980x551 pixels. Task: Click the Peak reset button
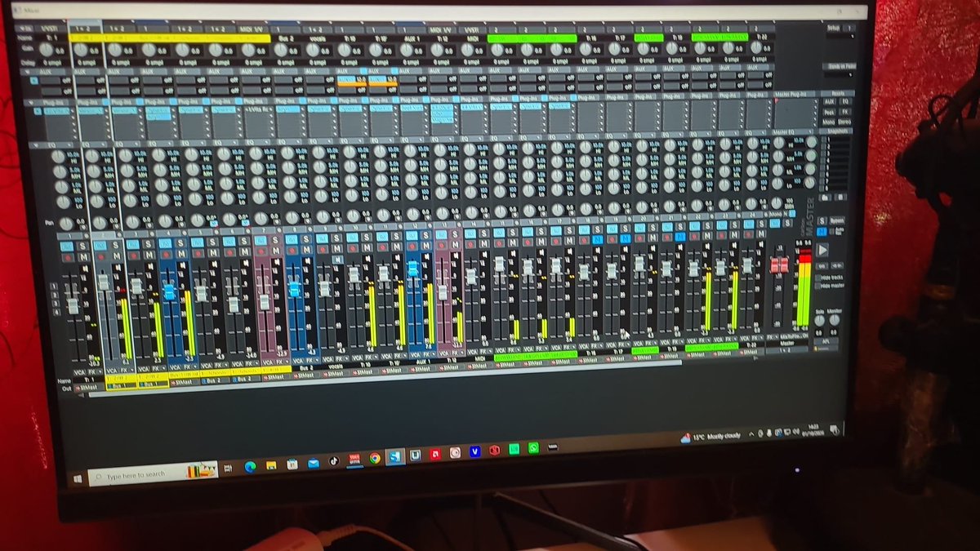[x=829, y=112]
